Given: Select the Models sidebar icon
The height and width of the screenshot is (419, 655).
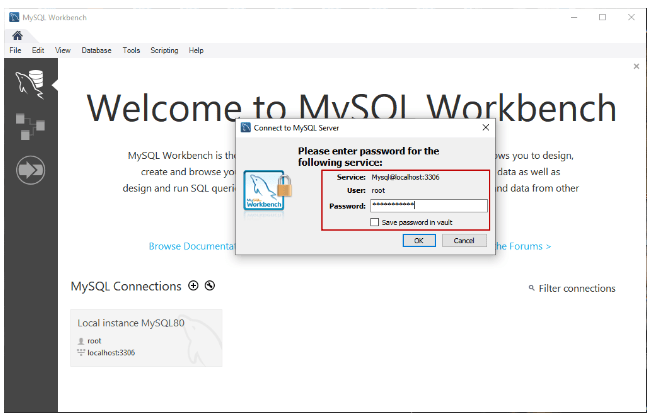Looking at the screenshot, I should (x=30, y=126).
